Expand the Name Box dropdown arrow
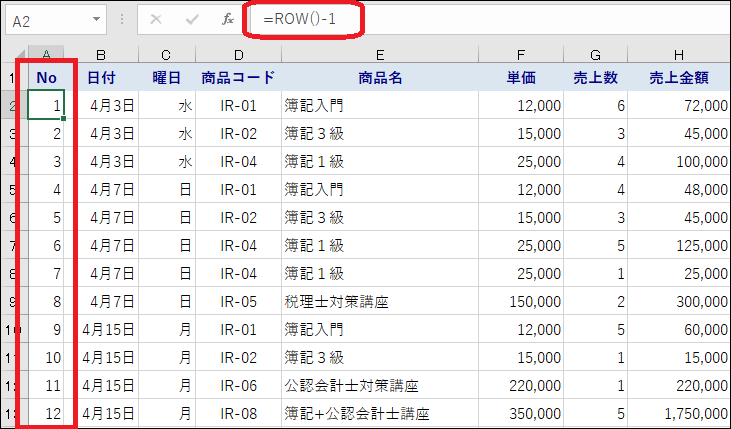The width and height of the screenshot is (731, 429). [x=95, y=19]
